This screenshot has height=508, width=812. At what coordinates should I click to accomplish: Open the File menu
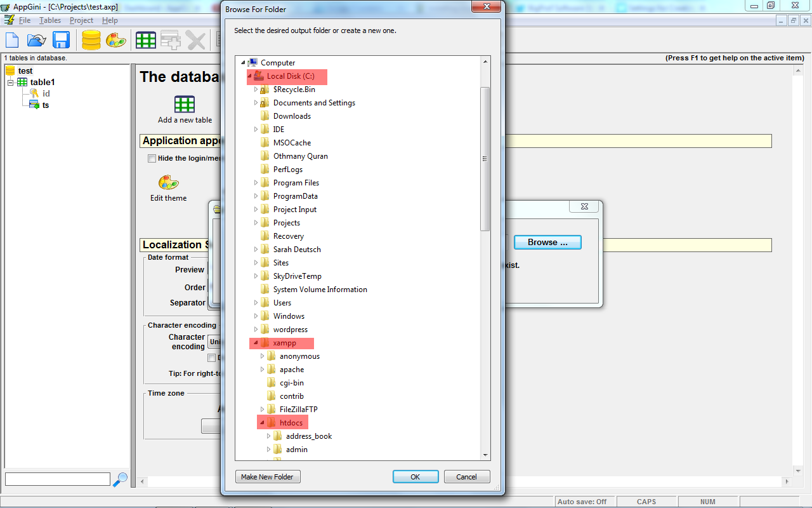[25, 20]
